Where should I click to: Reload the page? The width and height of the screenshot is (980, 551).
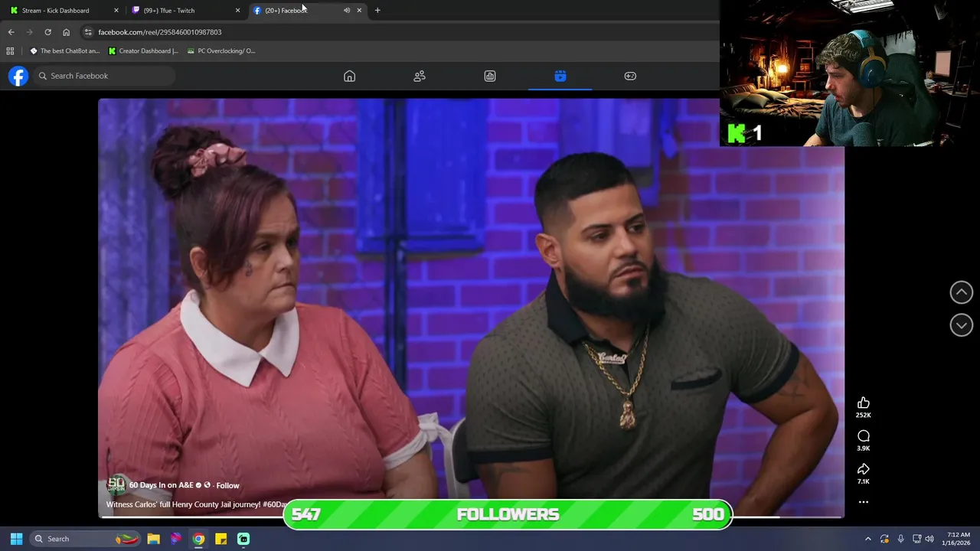47,32
